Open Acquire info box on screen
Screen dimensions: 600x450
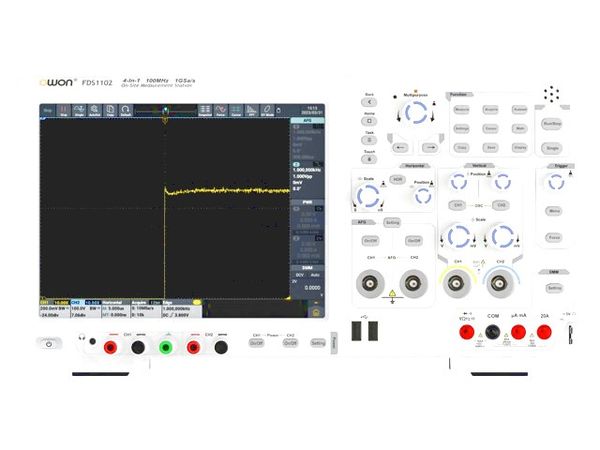click(146, 308)
